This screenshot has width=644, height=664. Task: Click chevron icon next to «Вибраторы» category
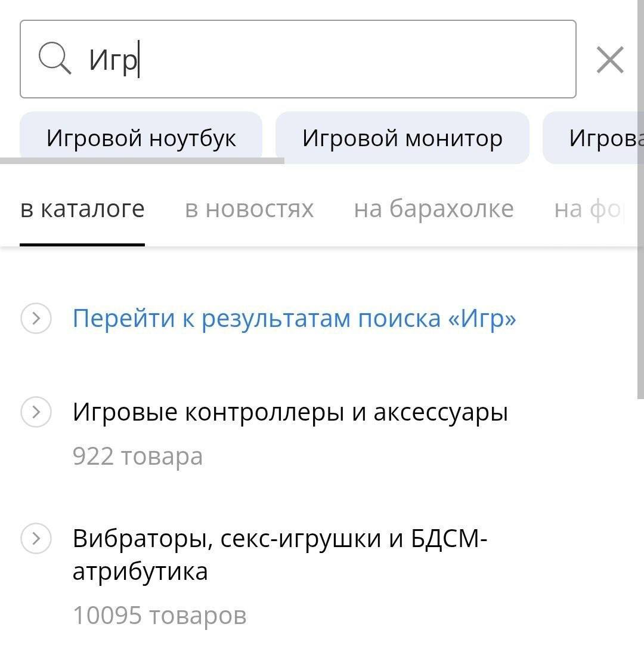click(x=36, y=538)
